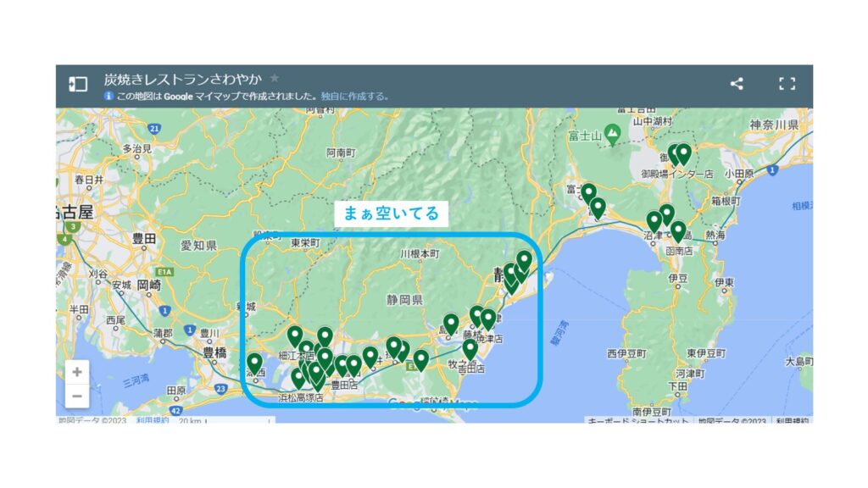Open キーボード ショートカット link

tap(637, 421)
